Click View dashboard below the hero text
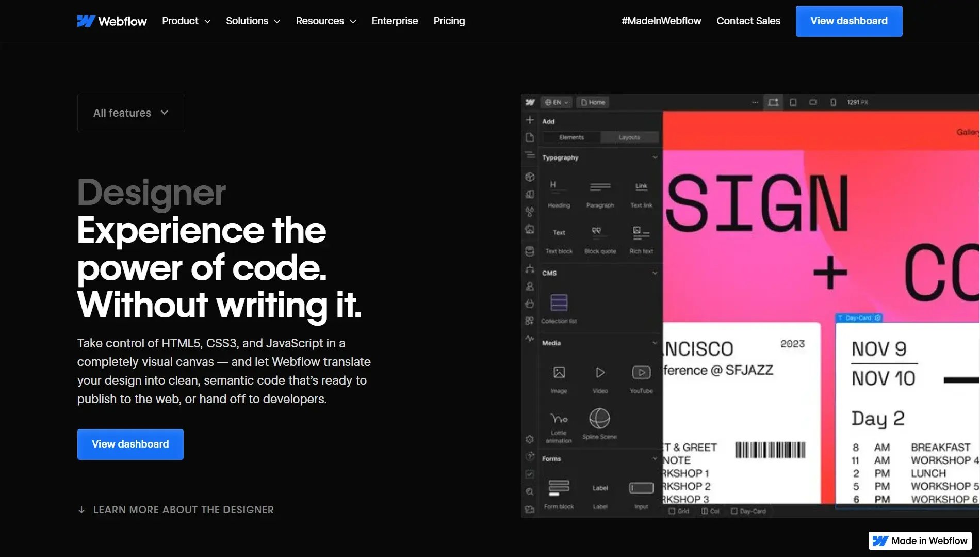Screen dimensions: 980x557 130,444
